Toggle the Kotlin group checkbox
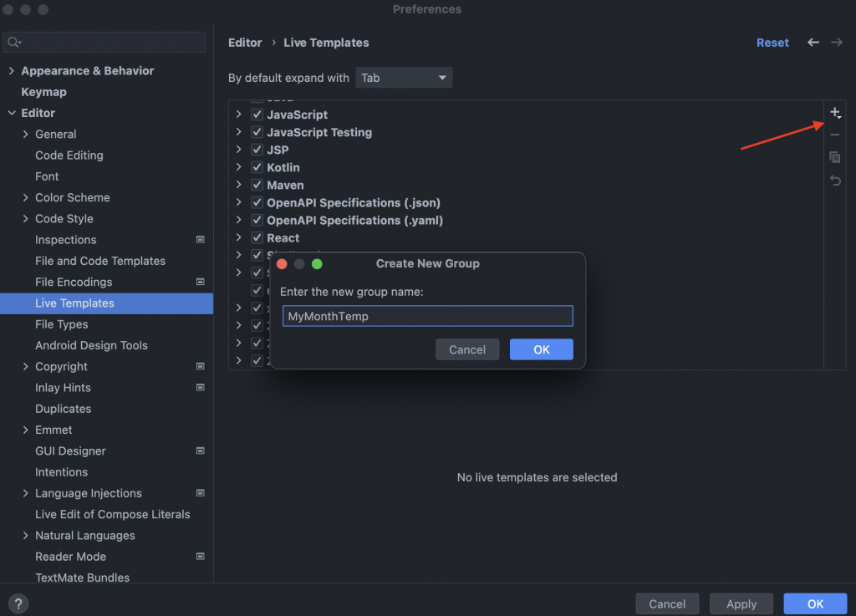 click(x=257, y=167)
